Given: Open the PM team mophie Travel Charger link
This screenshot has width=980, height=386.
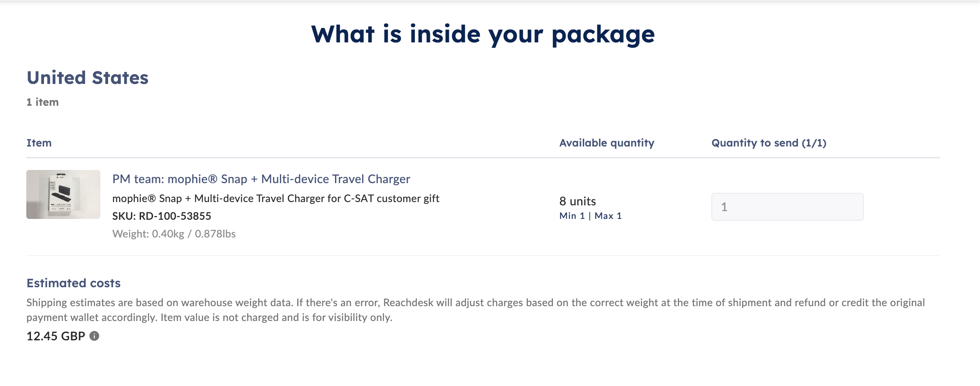Looking at the screenshot, I should (x=261, y=179).
